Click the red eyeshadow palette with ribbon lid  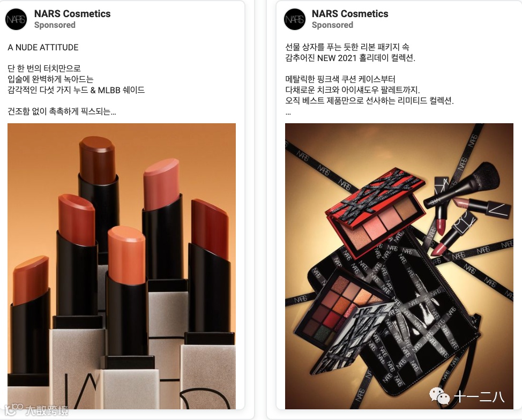[376, 212]
